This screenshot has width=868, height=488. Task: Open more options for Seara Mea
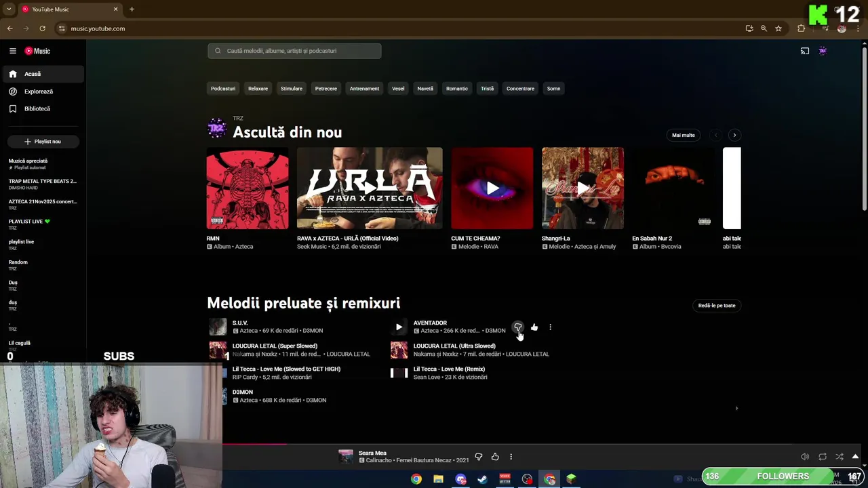click(511, 457)
